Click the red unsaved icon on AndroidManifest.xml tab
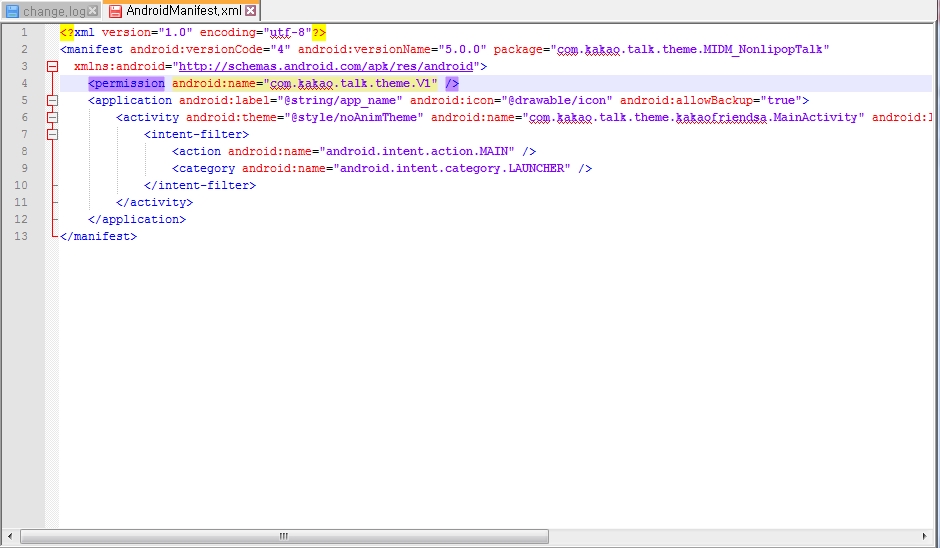The height and width of the screenshot is (548, 940). (x=115, y=11)
